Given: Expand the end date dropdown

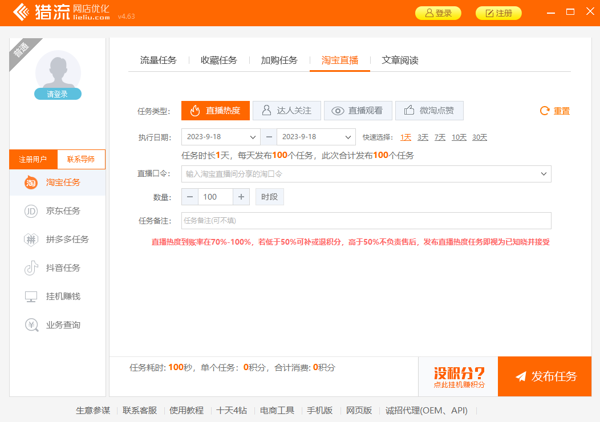Looking at the screenshot, I should 348,137.
